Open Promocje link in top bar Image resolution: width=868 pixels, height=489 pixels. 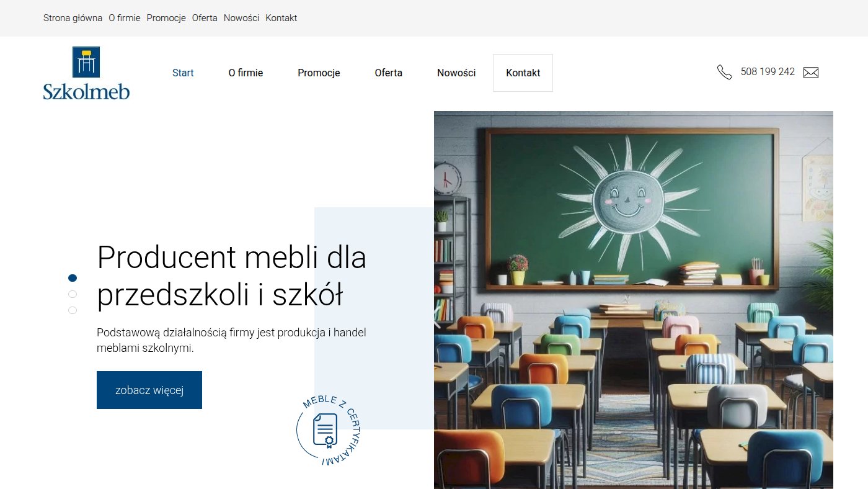(166, 18)
